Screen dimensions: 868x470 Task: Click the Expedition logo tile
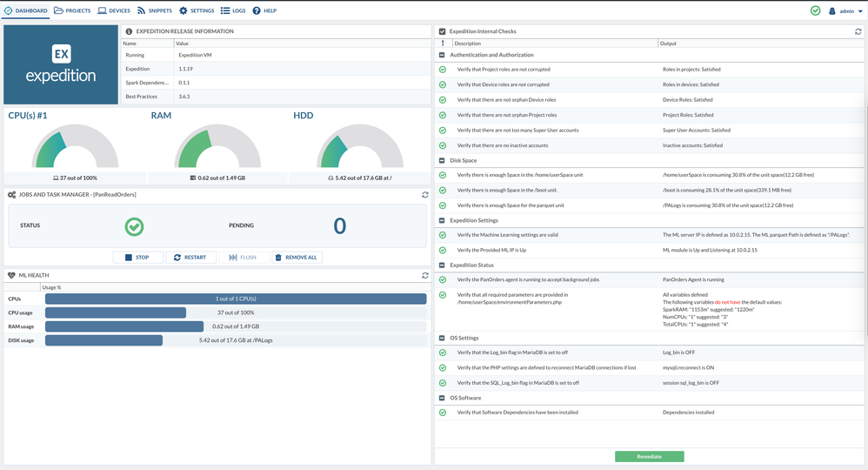click(61, 65)
